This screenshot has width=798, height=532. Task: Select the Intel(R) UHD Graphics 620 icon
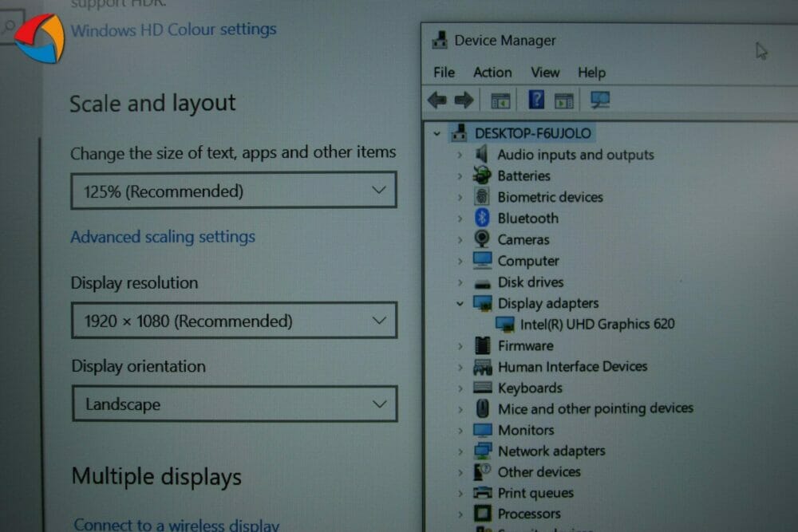point(505,324)
